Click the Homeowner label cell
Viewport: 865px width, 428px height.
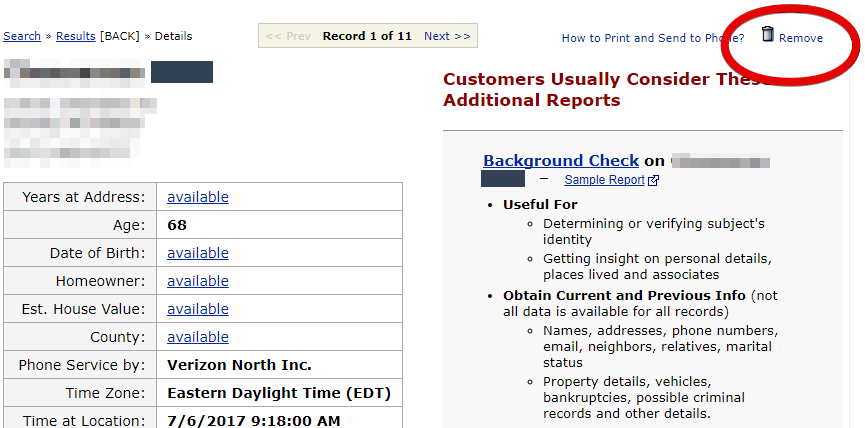pyautogui.click(x=80, y=281)
